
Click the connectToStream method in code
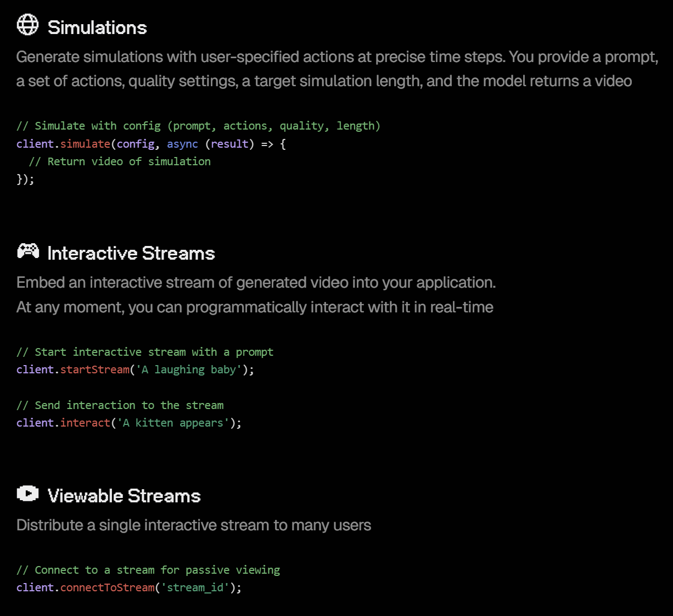(x=108, y=587)
